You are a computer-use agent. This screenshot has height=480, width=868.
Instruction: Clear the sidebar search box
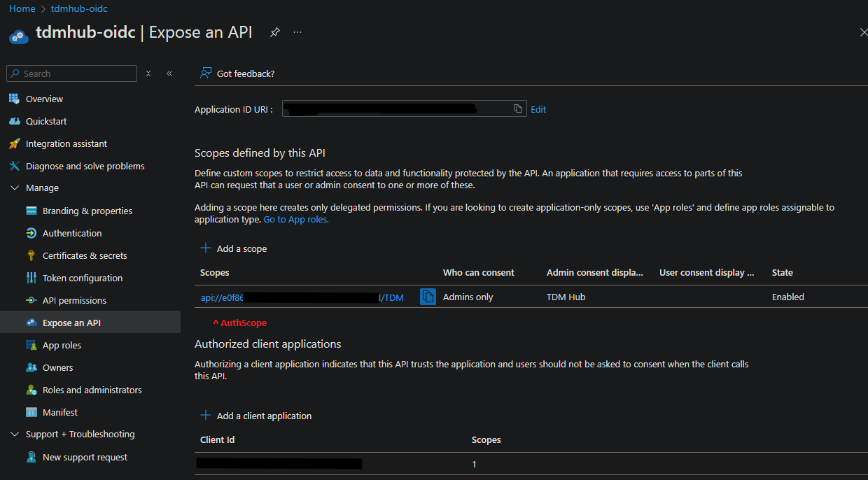[x=148, y=73]
